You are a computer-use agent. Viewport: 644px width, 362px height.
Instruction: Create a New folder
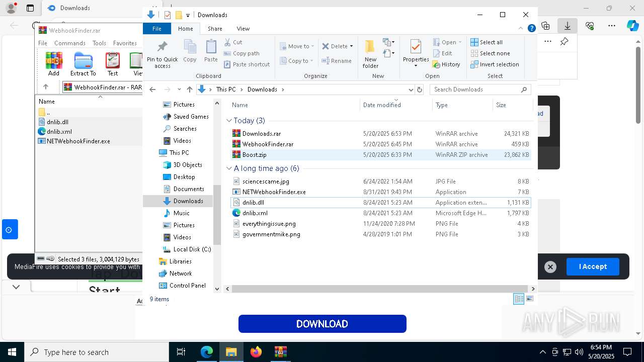(370, 54)
